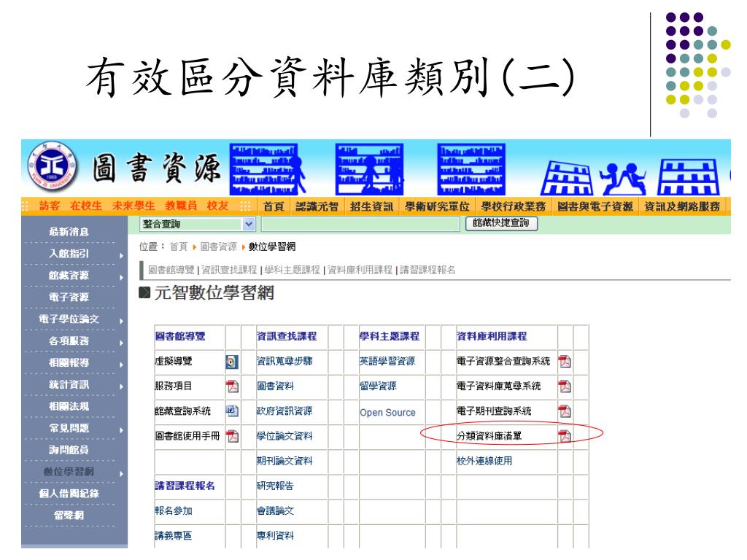
Task: Open 英語學習資源 link
Action: tap(387, 362)
